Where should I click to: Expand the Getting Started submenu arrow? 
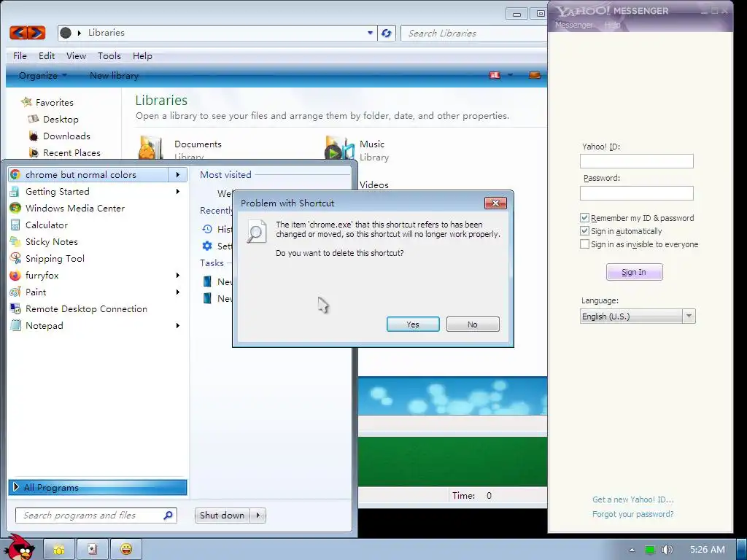(x=178, y=192)
